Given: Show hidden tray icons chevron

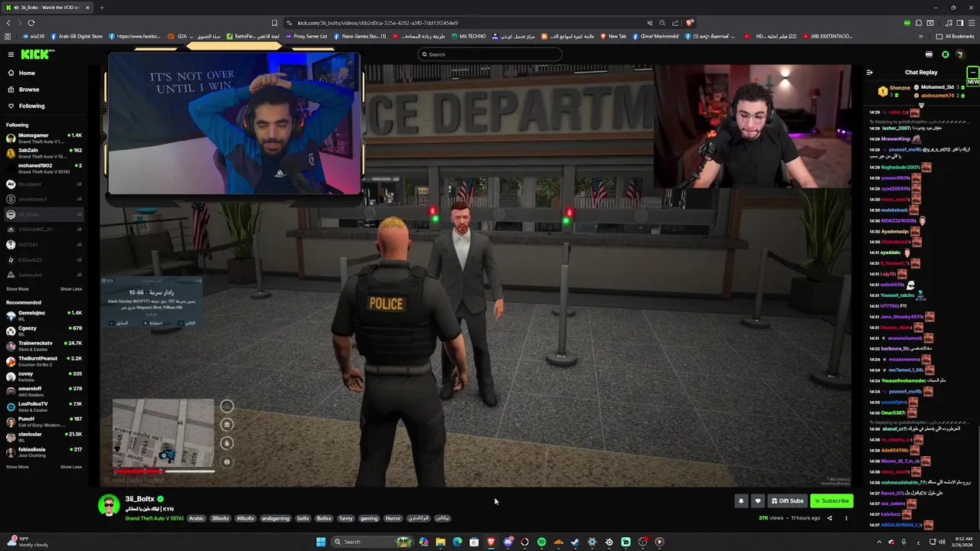Looking at the screenshot, I should tap(878, 542).
